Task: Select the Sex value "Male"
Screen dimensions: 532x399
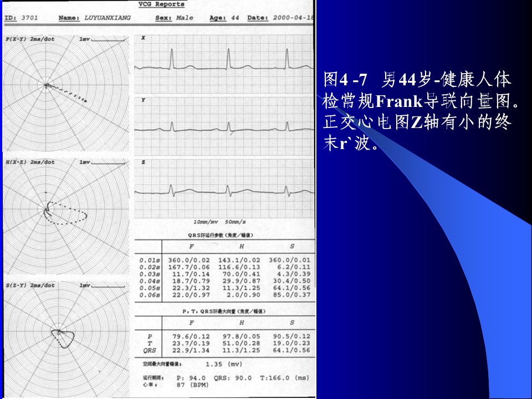Action: [185, 18]
